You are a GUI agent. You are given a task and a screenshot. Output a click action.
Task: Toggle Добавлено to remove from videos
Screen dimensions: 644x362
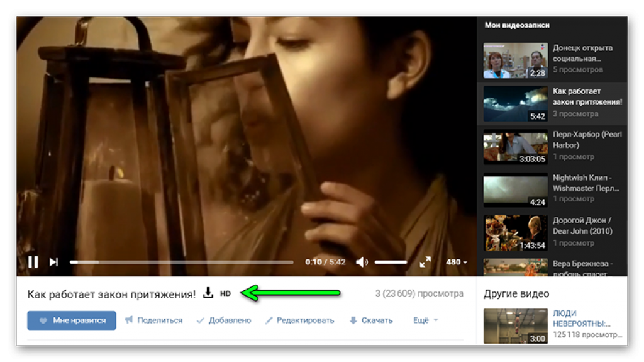point(224,320)
